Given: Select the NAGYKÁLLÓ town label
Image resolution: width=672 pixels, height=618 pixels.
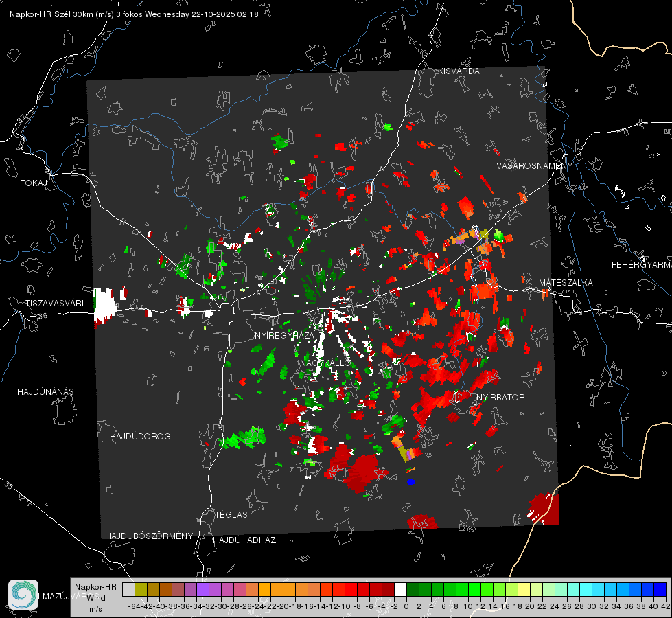Looking at the screenshot, I should click(325, 363).
